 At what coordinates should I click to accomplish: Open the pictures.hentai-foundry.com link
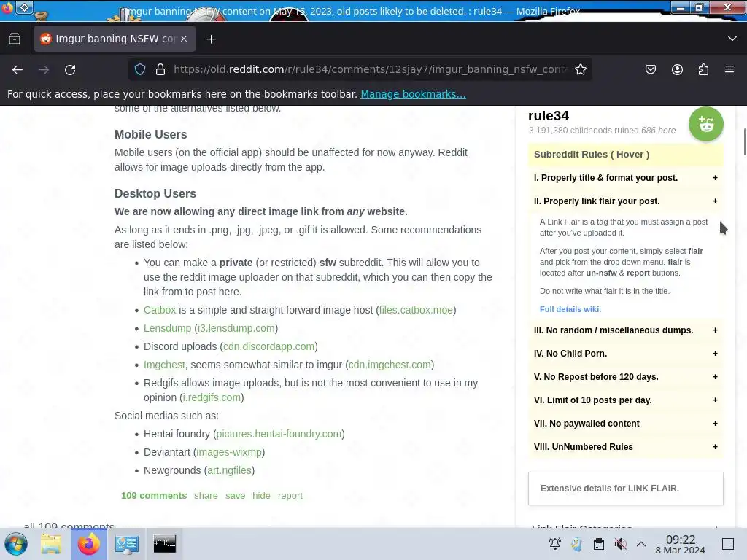[x=279, y=434]
